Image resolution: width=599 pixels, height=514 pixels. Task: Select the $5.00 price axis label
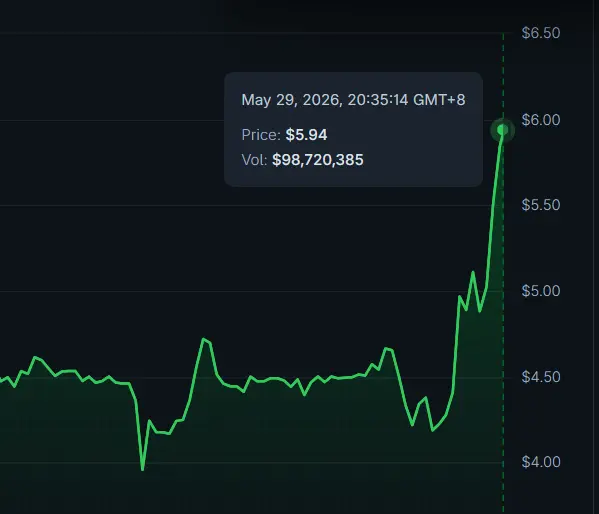point(541,291)
